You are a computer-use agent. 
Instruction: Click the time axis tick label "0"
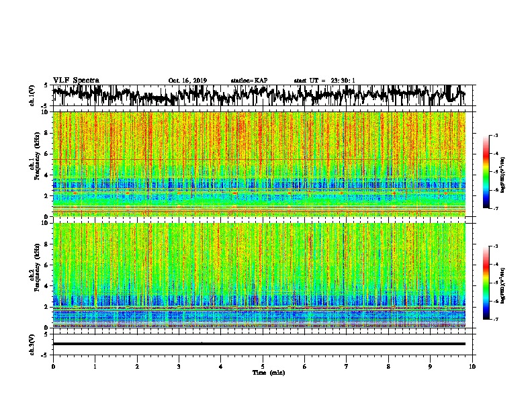click(x=53, y=367)
